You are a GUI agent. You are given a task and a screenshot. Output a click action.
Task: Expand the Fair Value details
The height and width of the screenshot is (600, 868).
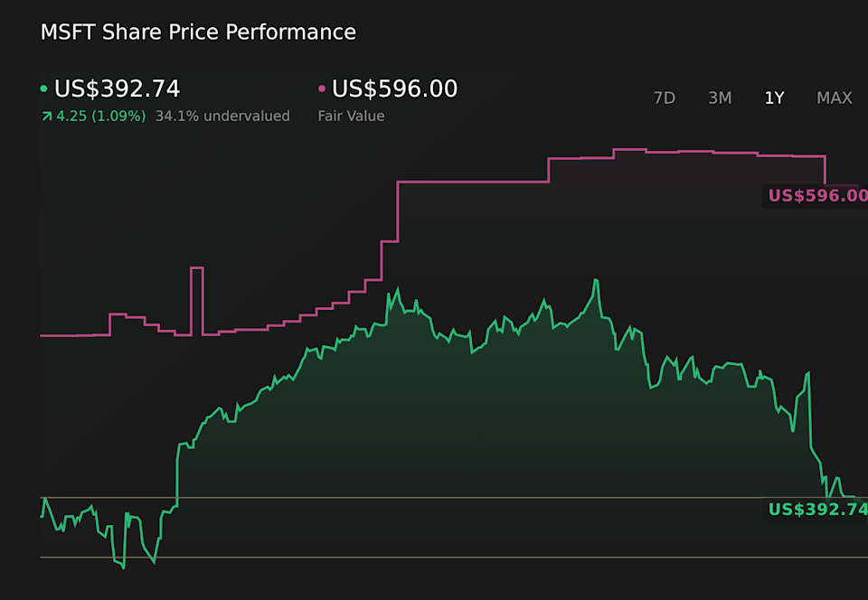click(x=352, y=116)
